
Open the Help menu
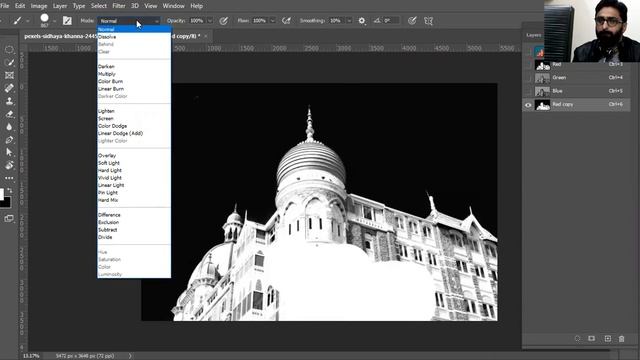pos(196,6)
